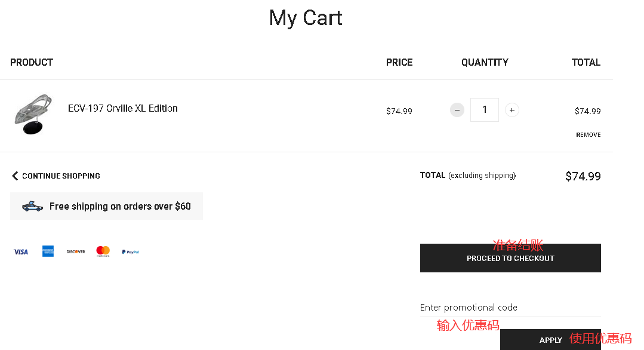644x350 pixels.
Task: Remove the ECV-197 Orville item
Action: click(x=588, y=135)
